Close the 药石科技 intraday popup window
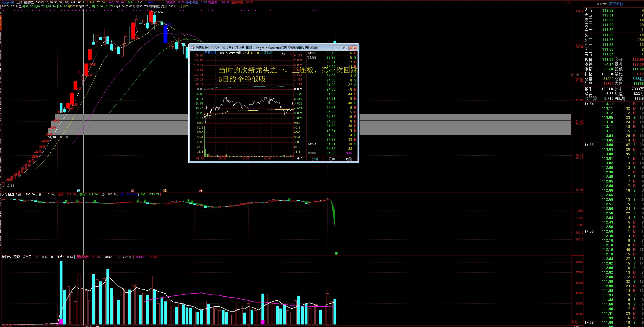The image size is (644, 327). coord(353,48)
